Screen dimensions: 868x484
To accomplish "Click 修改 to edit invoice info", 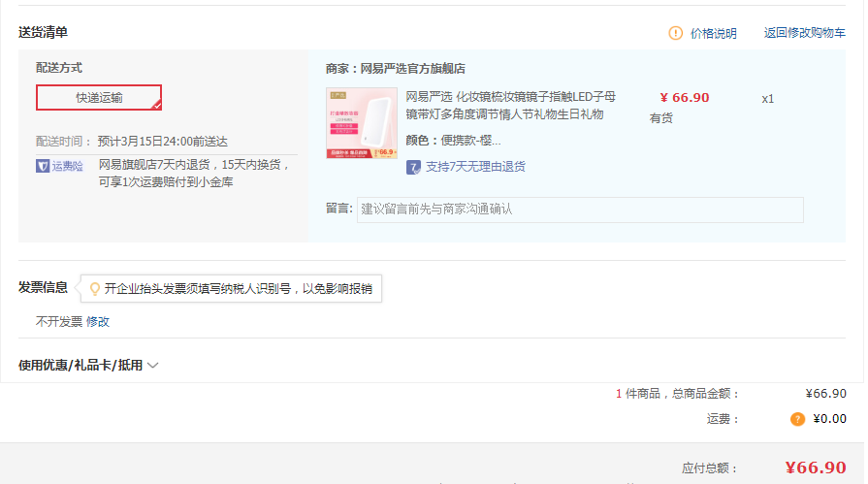I will tap(97, 322).
